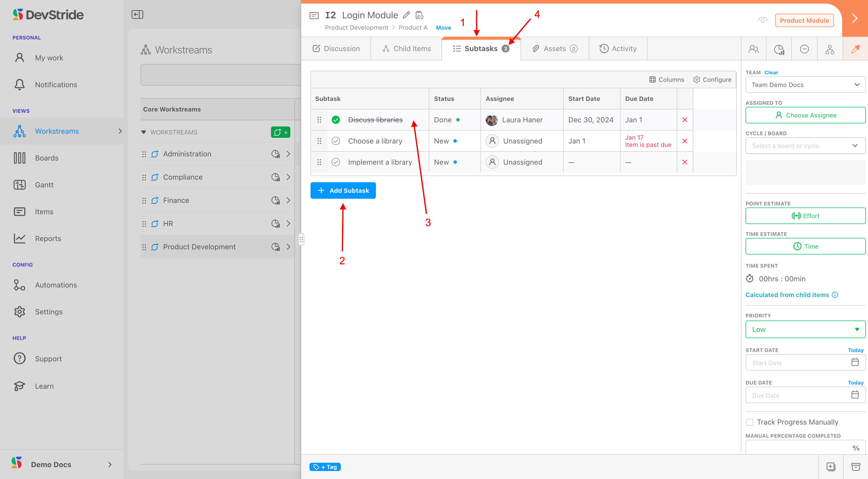The height and width of the screenshot is (479, 868).
Task: Click the copy item icon next to title
Action: [419, 15]
